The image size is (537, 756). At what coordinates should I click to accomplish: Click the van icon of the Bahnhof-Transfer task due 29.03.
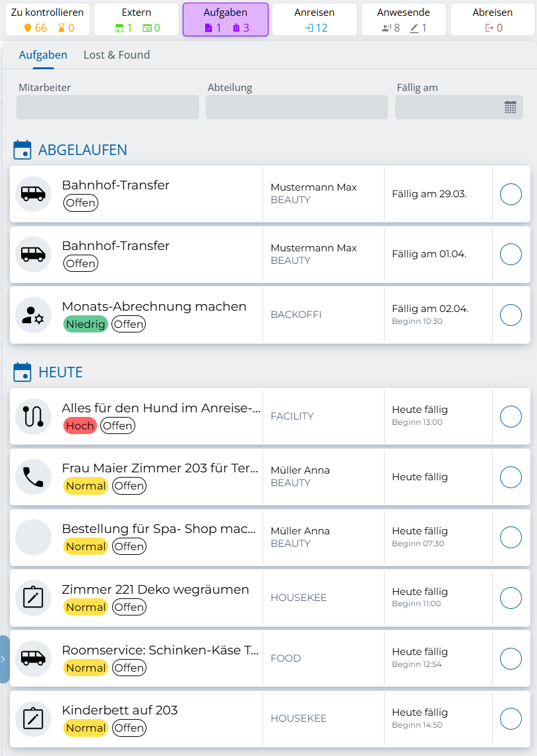coord(33,194)
